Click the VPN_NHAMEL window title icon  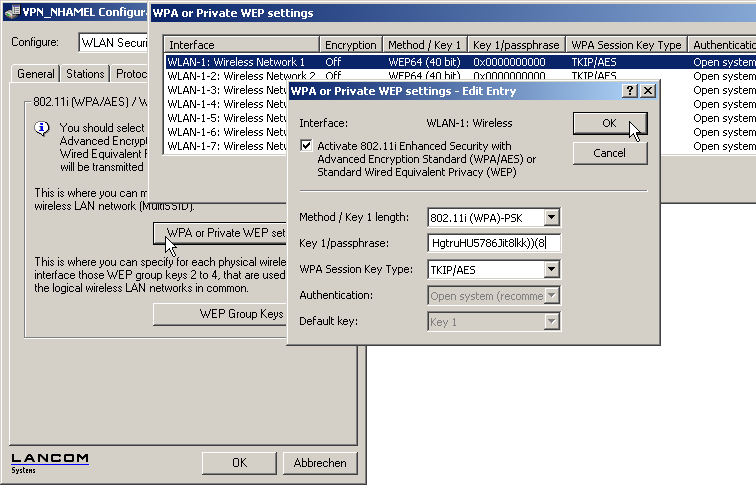point(11,12)
